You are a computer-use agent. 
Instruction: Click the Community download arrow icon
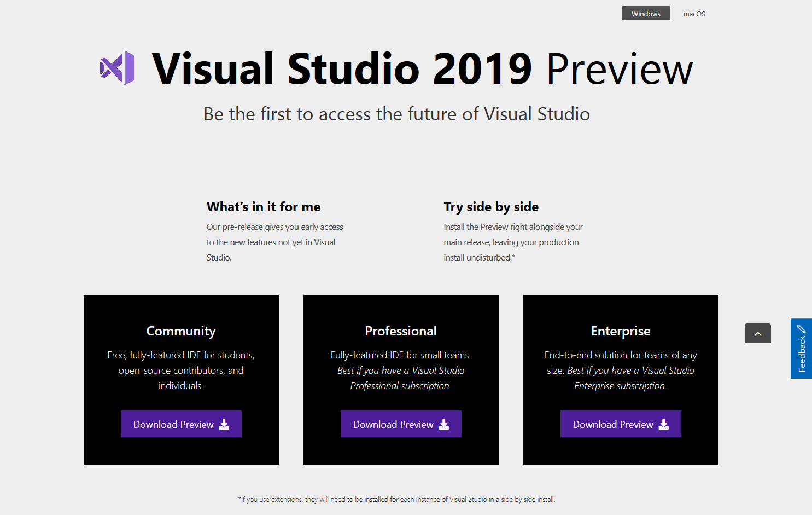pos(224,424)
